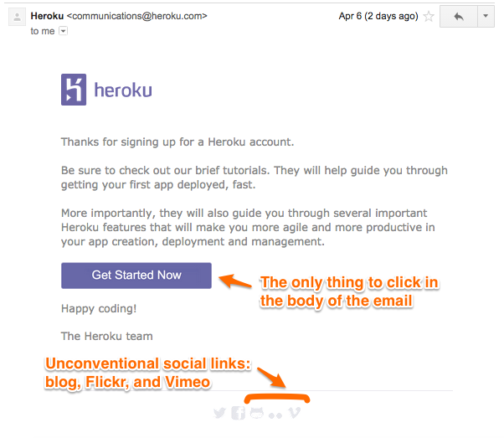Screen dimensions: 504x438
Task: Click the Reply arrow button
Action: (458, 17)
